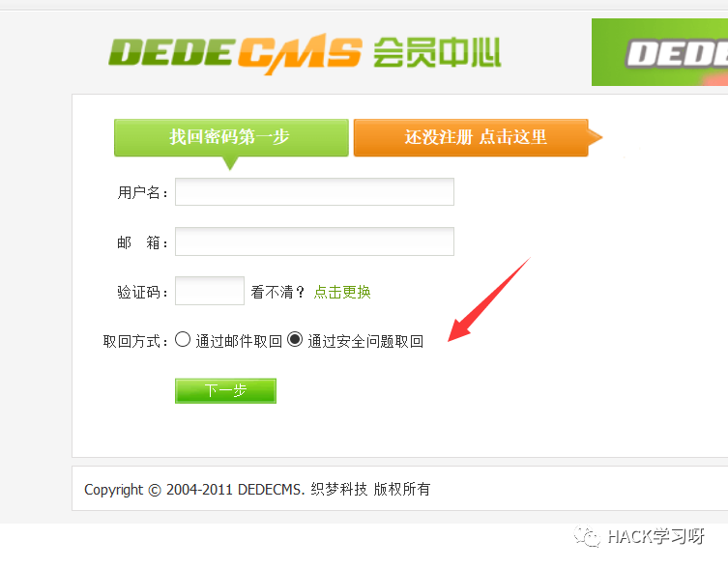This screenshot has height=568, width=728.
Task: Click the green 下一步 button
Action: pos(225,390)
